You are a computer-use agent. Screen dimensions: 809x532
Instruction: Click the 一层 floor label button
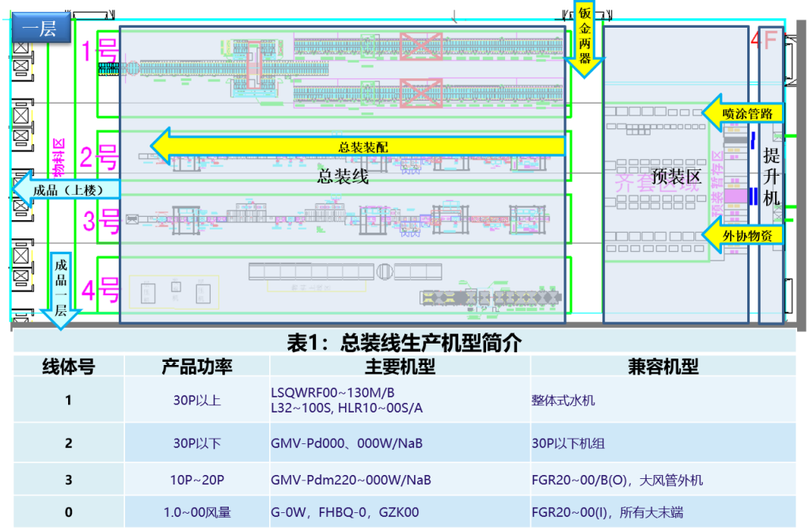pos(39,31)
